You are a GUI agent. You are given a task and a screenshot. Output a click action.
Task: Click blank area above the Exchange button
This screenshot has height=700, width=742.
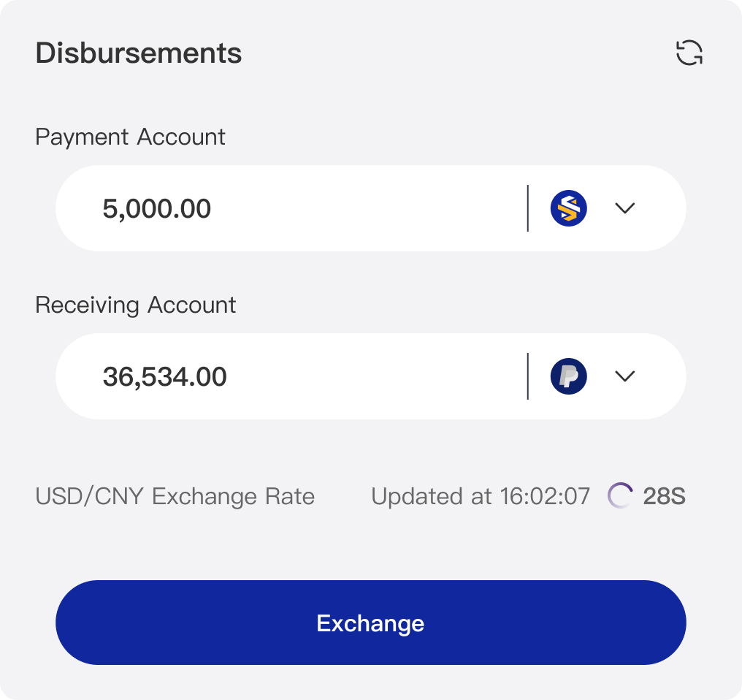pos(371,544)
